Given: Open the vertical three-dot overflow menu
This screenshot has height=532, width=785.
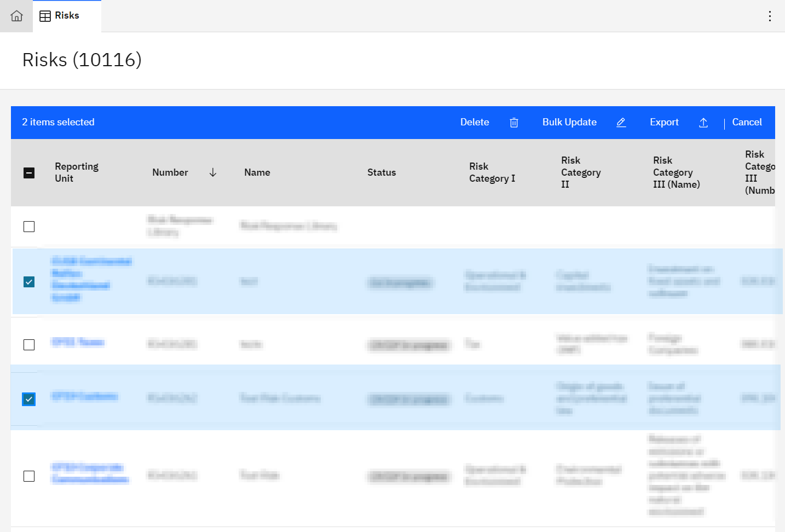Looking at the screenshot, I should [x=770, y=16].
